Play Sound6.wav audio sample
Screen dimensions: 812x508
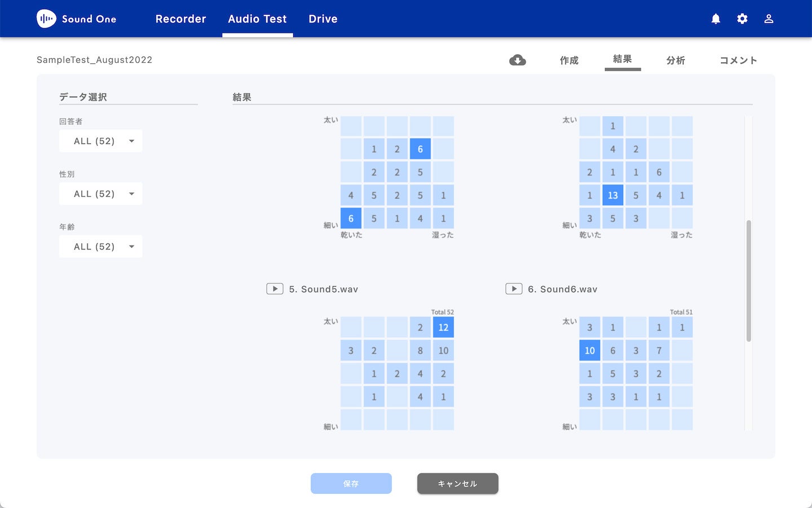click(x=514, y=288)
